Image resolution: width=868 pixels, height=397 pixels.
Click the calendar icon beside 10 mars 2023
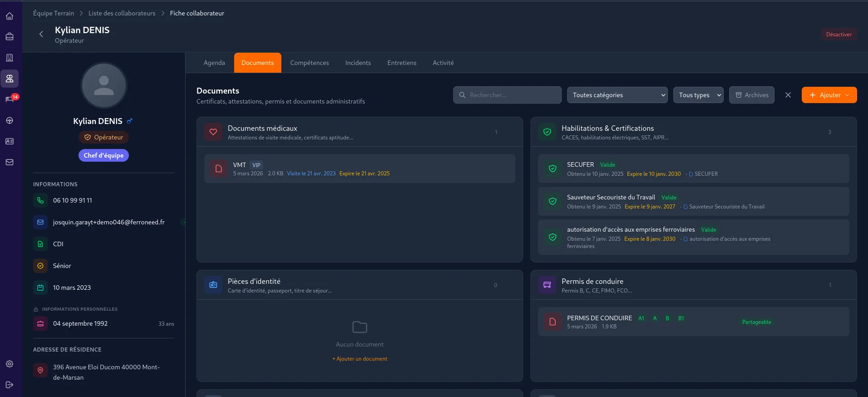point(40,288)
